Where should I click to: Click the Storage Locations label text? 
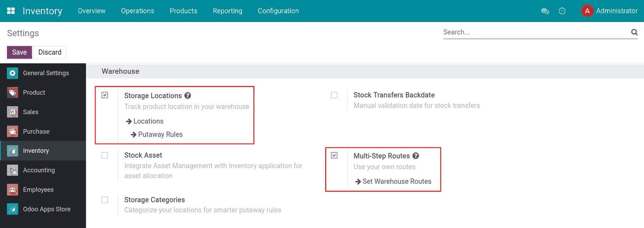[153, 96]
